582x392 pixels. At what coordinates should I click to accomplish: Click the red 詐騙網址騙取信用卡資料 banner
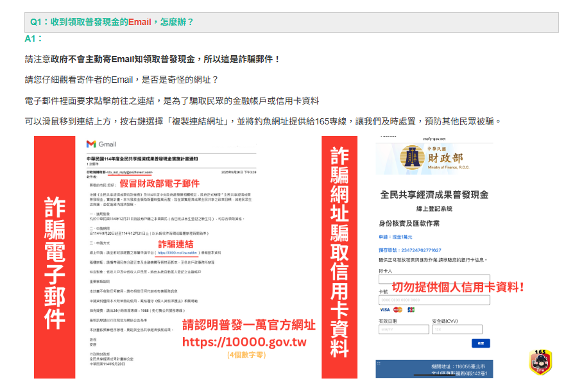(x=339, y=257)
